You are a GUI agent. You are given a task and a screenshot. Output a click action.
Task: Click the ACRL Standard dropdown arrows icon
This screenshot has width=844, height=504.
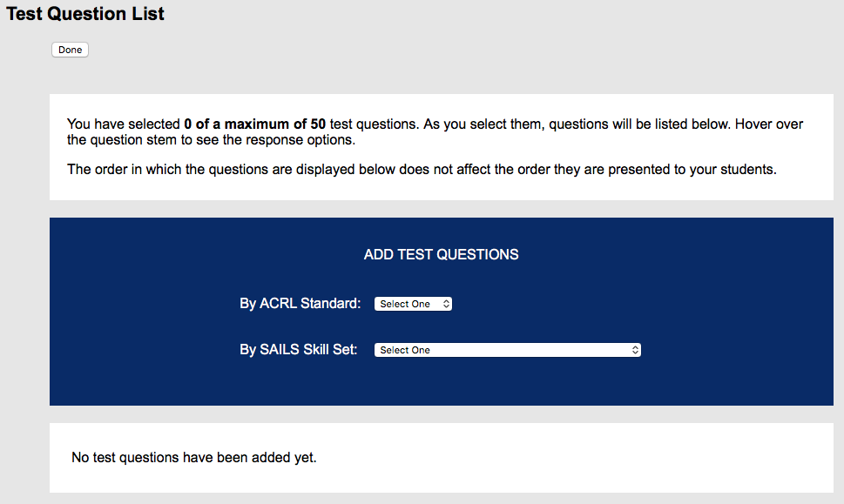point(446,304)
